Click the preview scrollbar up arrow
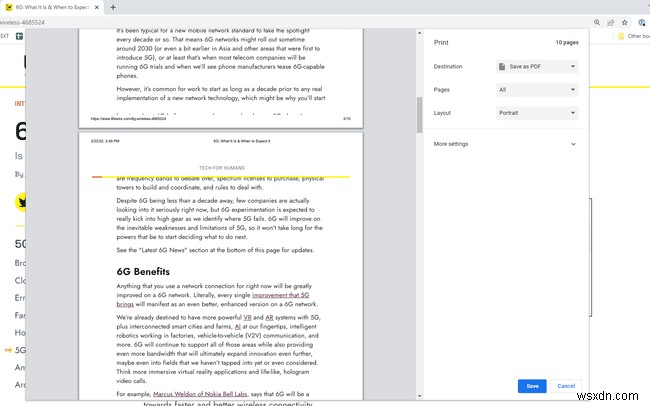 pos(419,33)
